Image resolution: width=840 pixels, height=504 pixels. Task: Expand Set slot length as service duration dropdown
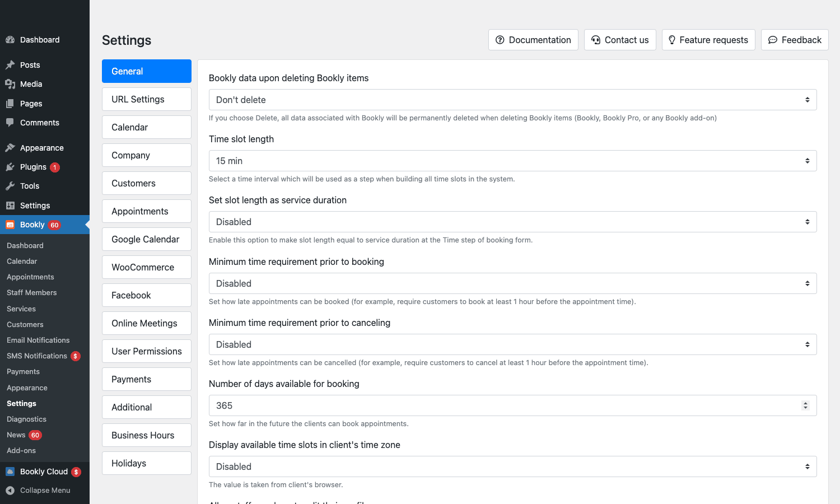point(512,222)
